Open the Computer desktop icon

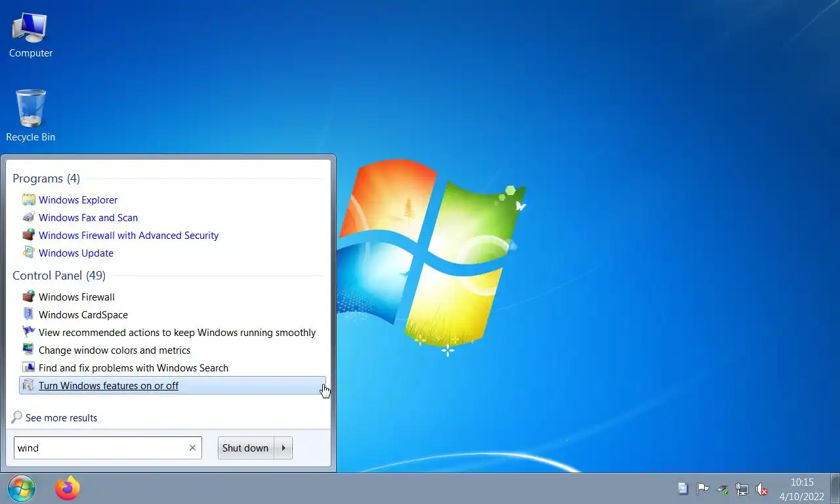pos(30,35)
